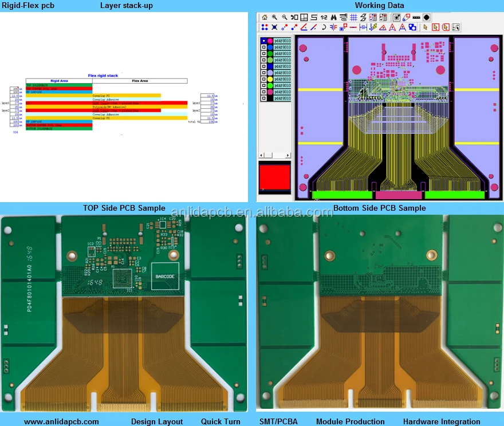Select the angle measure tool icon
The image size is (504, 426).
[304, 27]
